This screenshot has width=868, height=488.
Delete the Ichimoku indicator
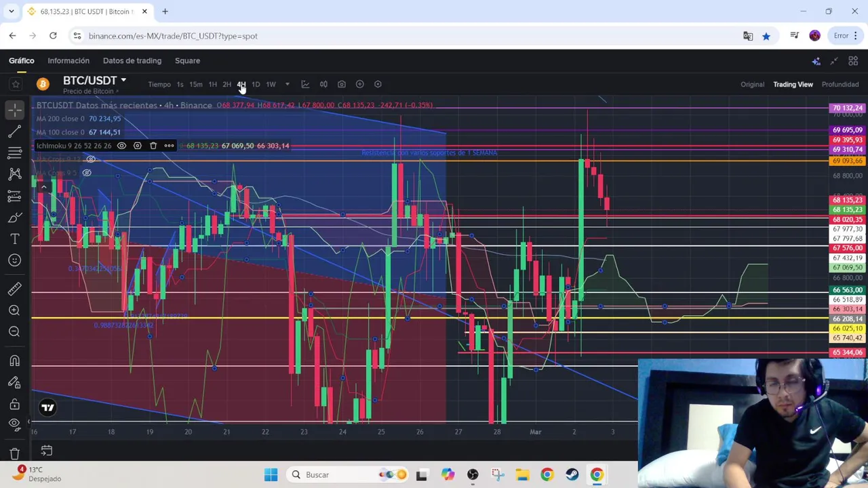pos(153,146)
